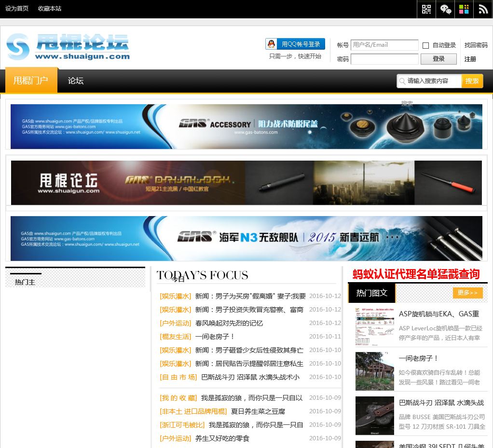Open 巴斯战斗刃 沼泽鼠 水滴头战 title
The image size is (493, 448).
pyautogui.click(x=441, y=403)
